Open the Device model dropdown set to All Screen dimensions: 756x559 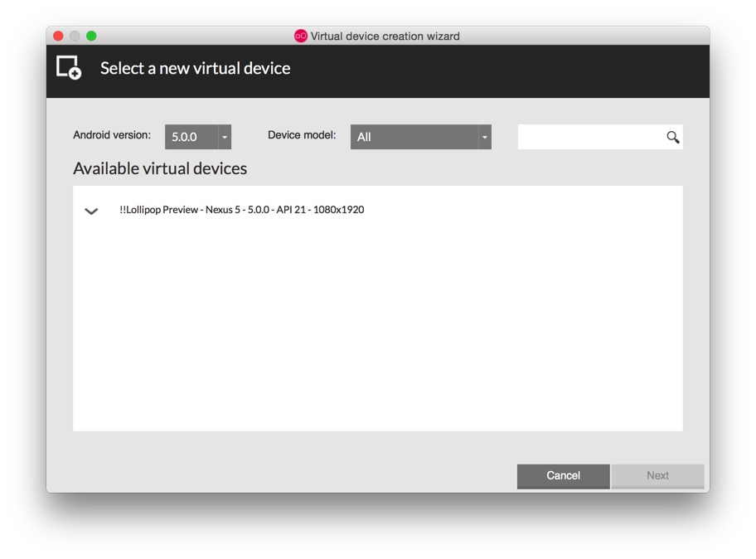[420, 137]
